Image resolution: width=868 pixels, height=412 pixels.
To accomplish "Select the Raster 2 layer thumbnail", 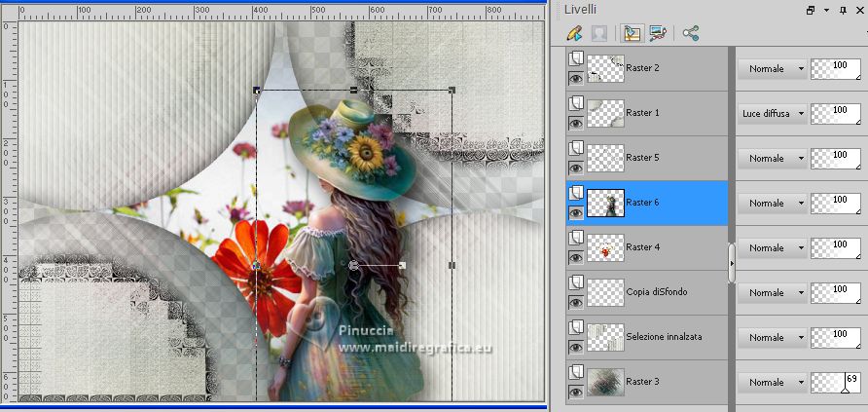I will point(605,68).
